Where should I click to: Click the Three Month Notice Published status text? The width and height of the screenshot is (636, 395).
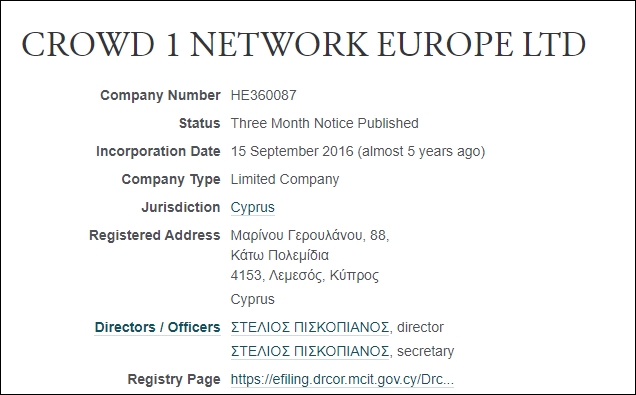(324, 123)
